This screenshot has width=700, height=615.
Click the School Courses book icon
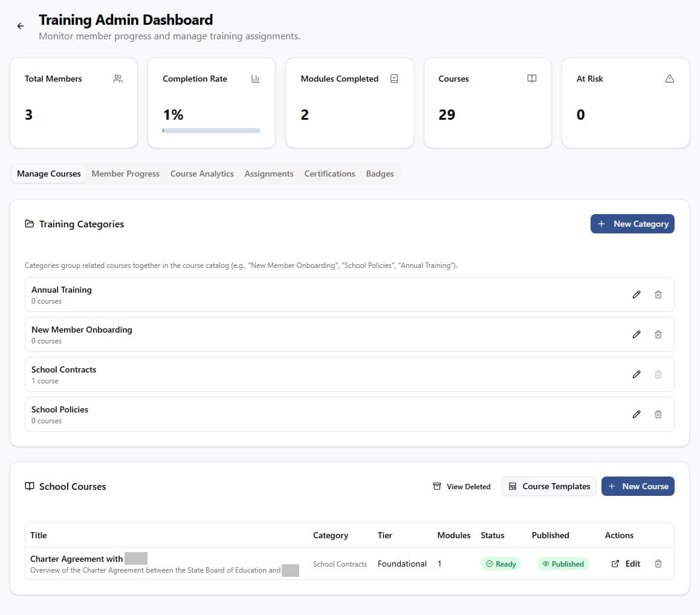click(x=30, y=486)
